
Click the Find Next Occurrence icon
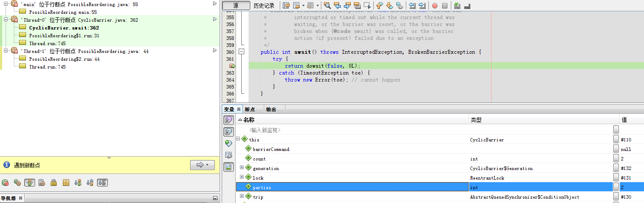[347, 6]
